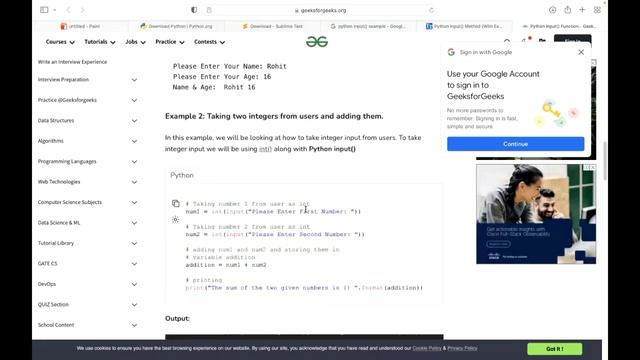Click the ad info icon on Cisco ad

click(587, 167)
